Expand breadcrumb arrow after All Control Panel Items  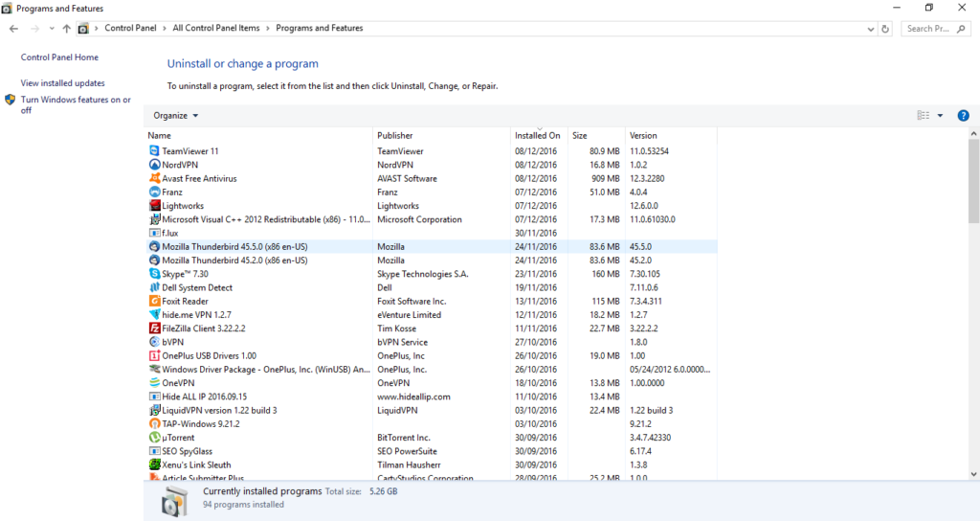click(268, 28)
